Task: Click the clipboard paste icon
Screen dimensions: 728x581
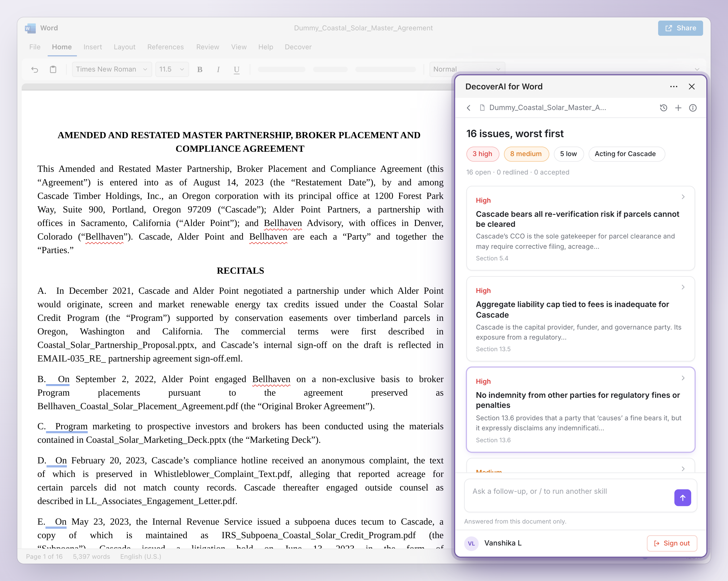Action: [x=53, y=69]
